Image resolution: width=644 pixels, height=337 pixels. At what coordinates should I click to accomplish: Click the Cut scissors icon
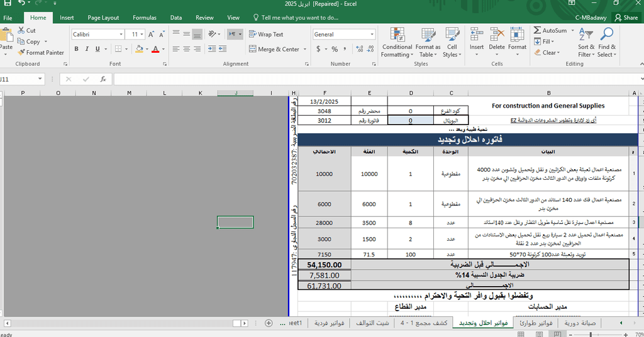[21, 30]
